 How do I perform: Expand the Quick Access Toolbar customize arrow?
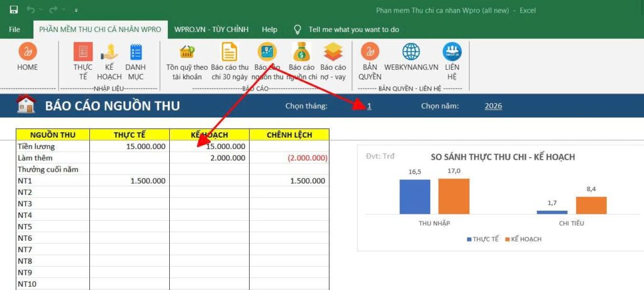point(76,11)
